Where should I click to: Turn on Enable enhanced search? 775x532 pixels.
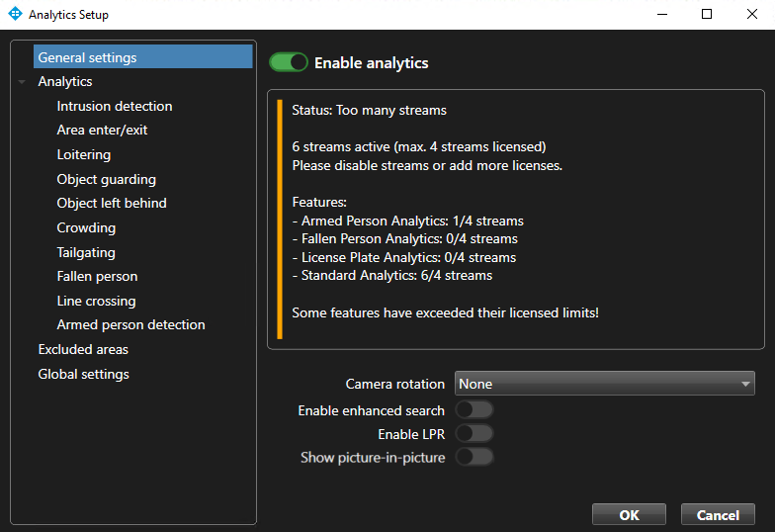point(474,410)
